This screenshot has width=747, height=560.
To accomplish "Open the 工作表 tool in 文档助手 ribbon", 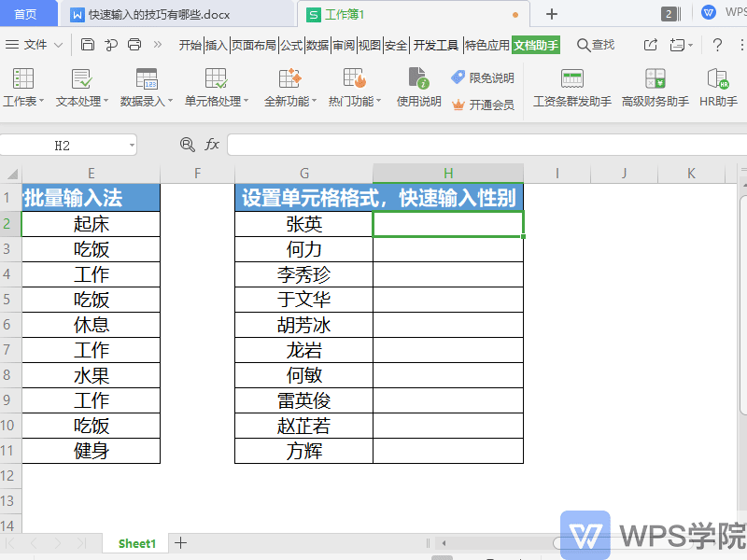I will (x=23, y=89).
